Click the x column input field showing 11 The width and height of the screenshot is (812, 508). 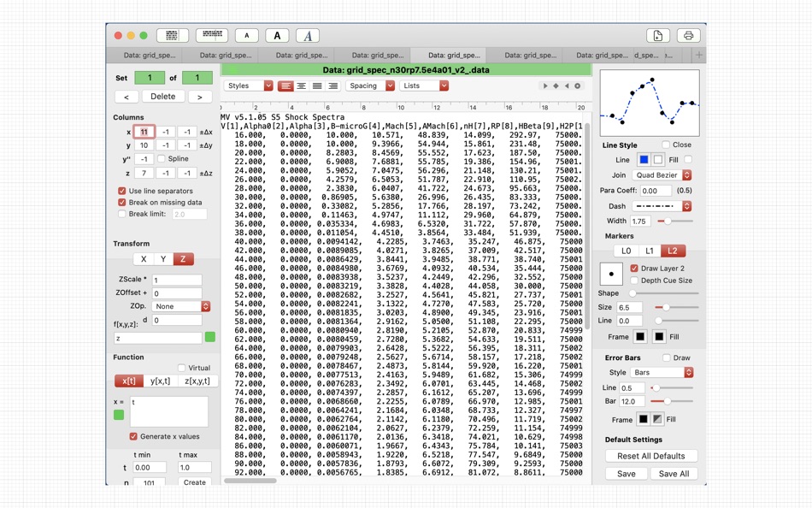click(x=144, y=132)
